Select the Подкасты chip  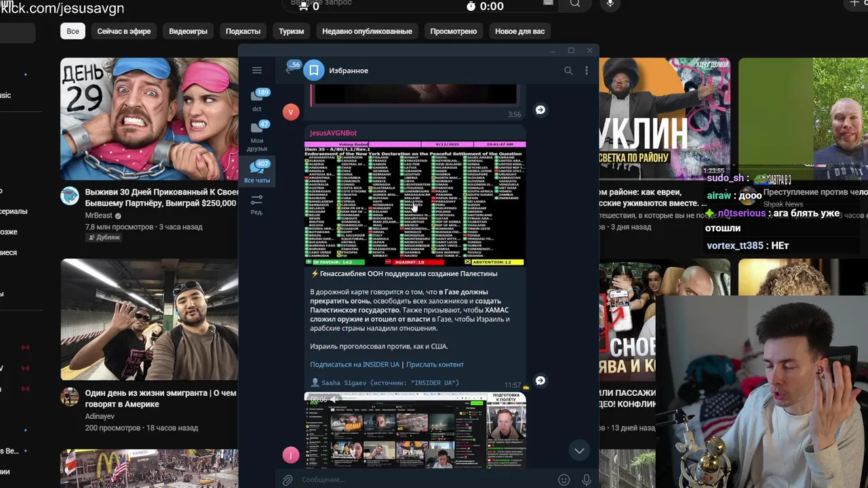pos(243,31)
